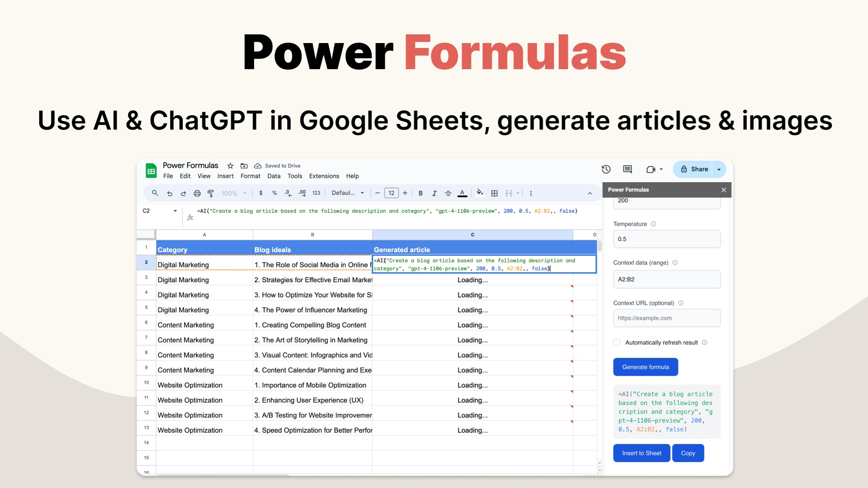Open the Format menu
The height and width of the screenshot is (488, 868).
point(250,176)
